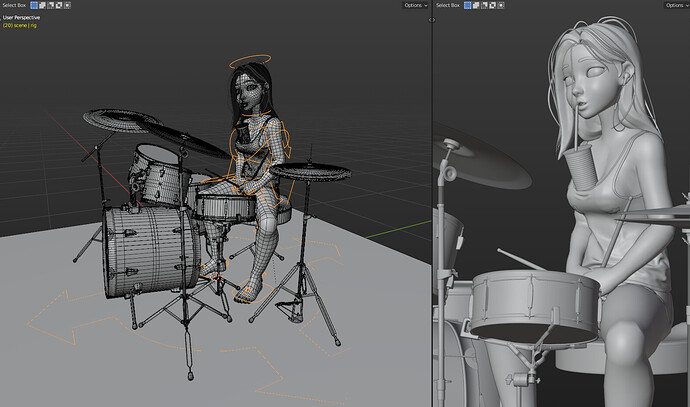Image resolution: width=690 pixels, height=407 pixels.
Task: Click Invert Selection mode in left viewport
Action: coord(59,5)
